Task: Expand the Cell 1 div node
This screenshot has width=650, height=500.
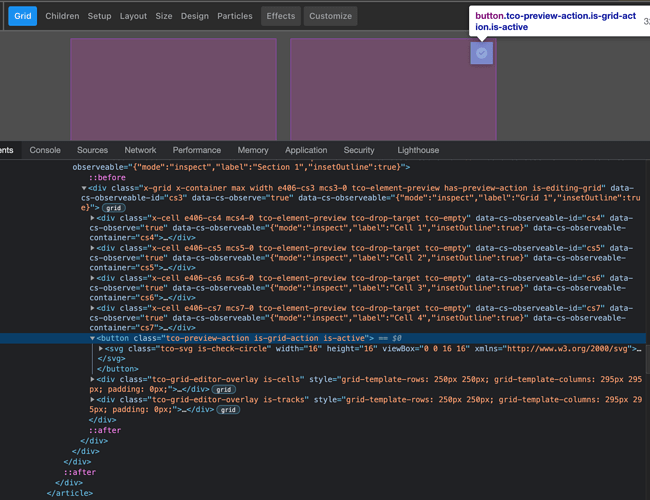Action: pyautogui.click(x=93, y=217)
